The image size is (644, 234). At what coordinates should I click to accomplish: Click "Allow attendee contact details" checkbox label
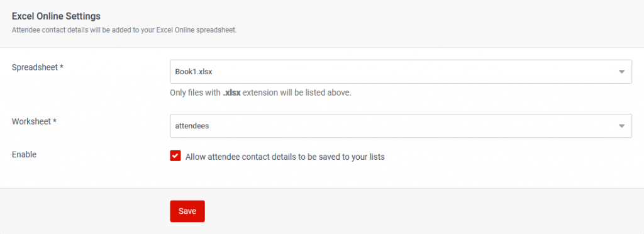click(x=285, y=157)
